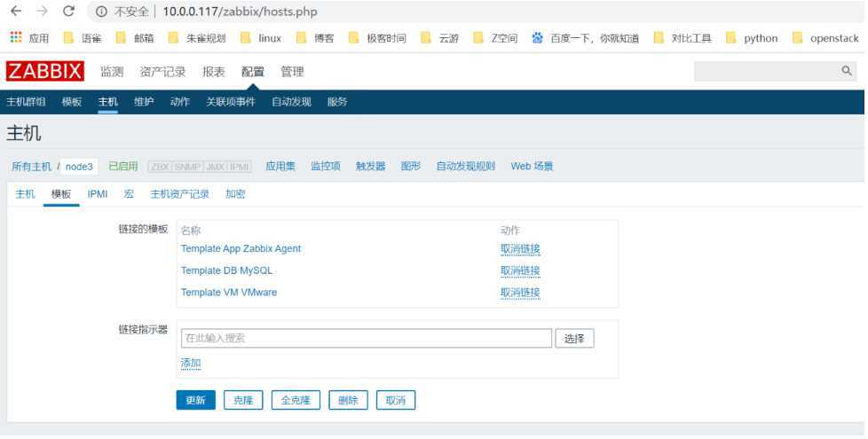868x439 pixels.
Task: Open the 自动发现规则 link
Action: click(466, 166)
